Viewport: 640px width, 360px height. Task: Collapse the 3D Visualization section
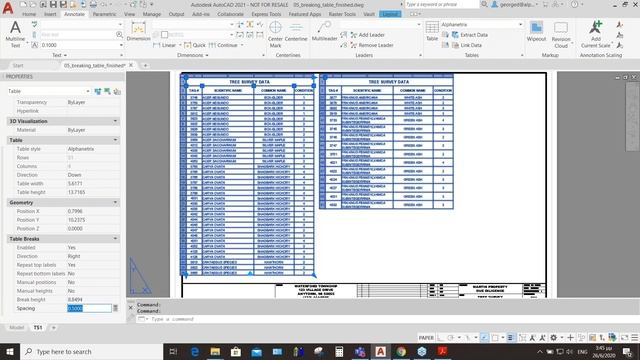click(x=115, y=121)
